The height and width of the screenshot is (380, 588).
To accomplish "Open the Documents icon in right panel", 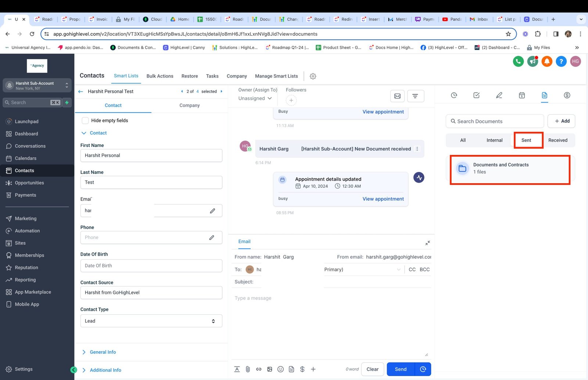I will pyautogui.click(x=544, y=96).
